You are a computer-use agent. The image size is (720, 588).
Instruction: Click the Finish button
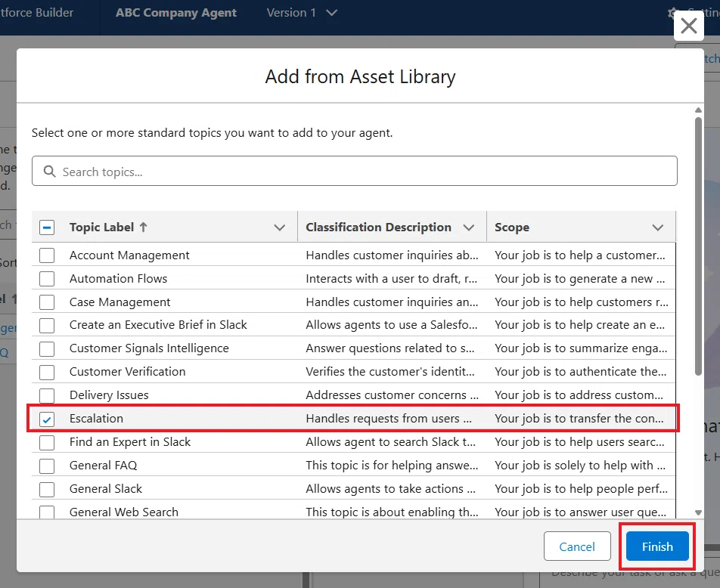click(657, 546)
